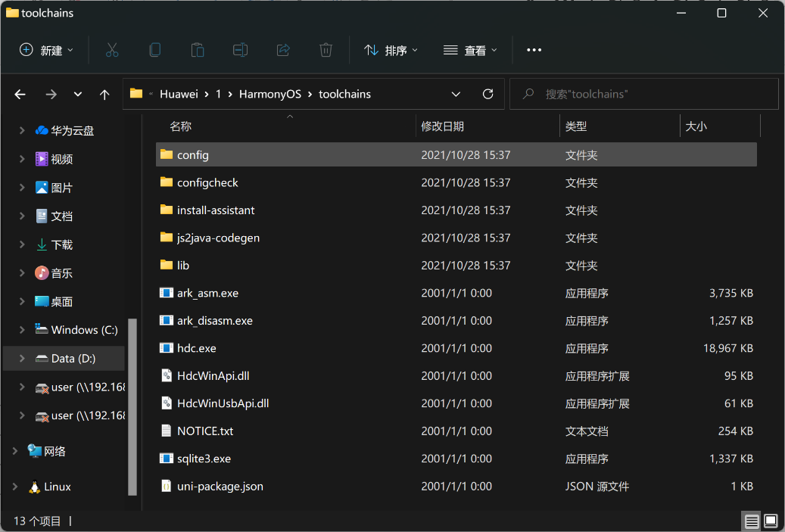The width and height of the screenshot is (785, 532).
Task: Go forward with the right arrow
Action: click(51, 94)
